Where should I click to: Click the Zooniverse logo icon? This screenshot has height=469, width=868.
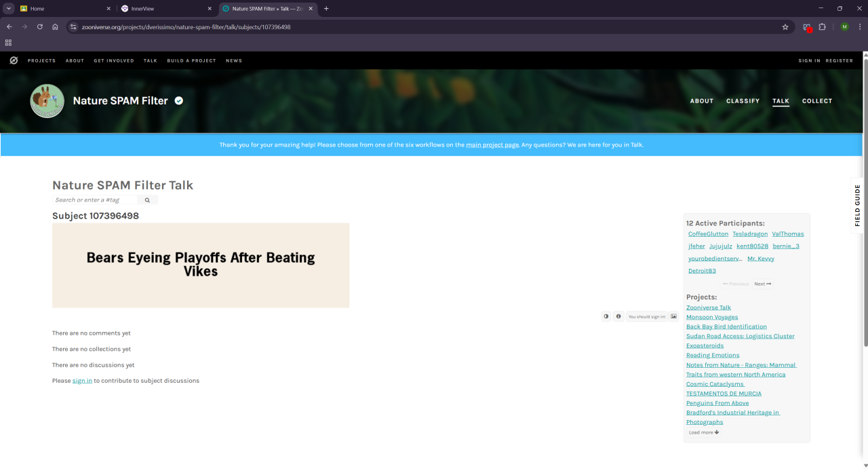click(x=14, y=60)
